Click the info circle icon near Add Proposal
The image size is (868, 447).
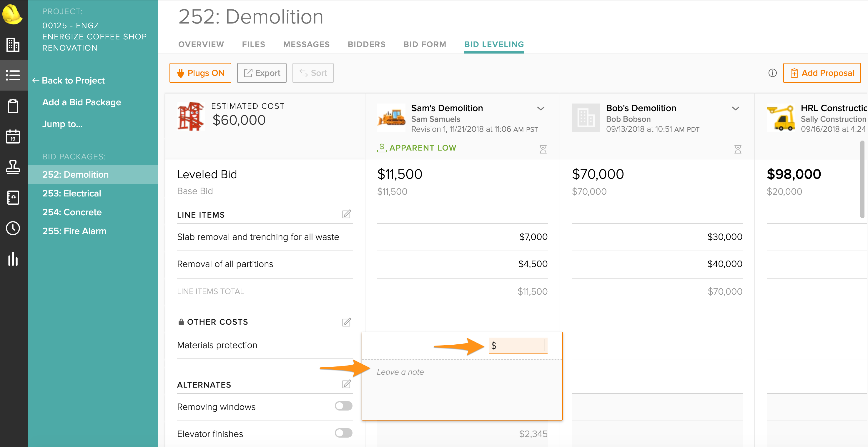coord(772,73)
